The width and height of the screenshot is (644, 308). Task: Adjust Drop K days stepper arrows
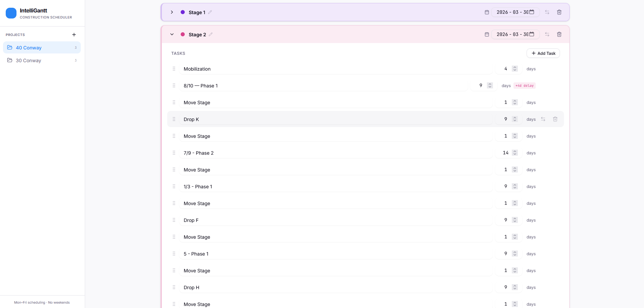coord(515,119)
